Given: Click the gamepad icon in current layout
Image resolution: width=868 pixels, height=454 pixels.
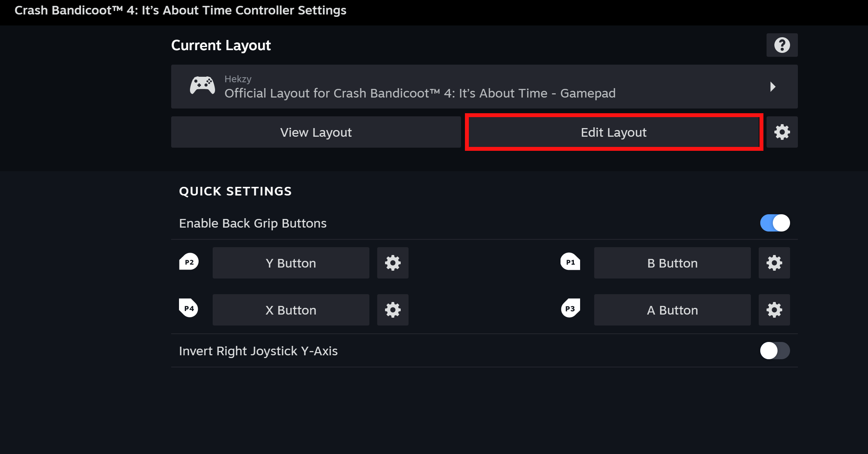Looking at the screenshot, I should tap(202, 85).
